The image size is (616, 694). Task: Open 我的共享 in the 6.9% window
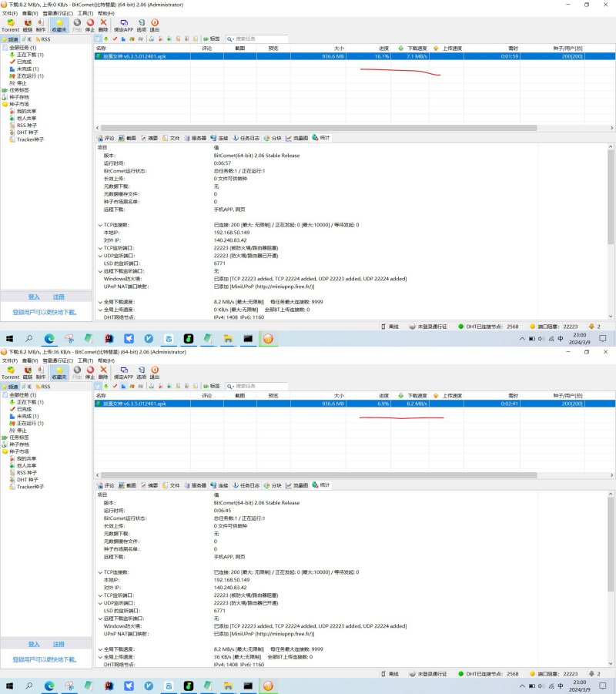click(x=23, y=458)
